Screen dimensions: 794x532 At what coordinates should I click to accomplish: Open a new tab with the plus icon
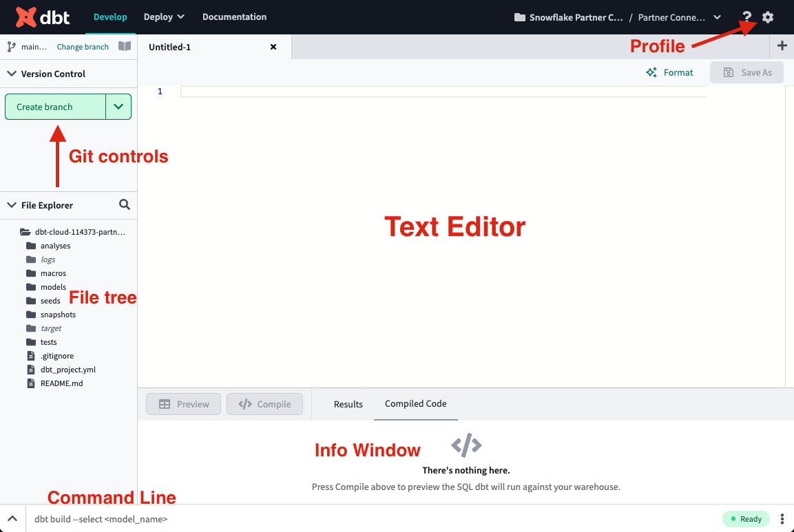coord(782,46)
